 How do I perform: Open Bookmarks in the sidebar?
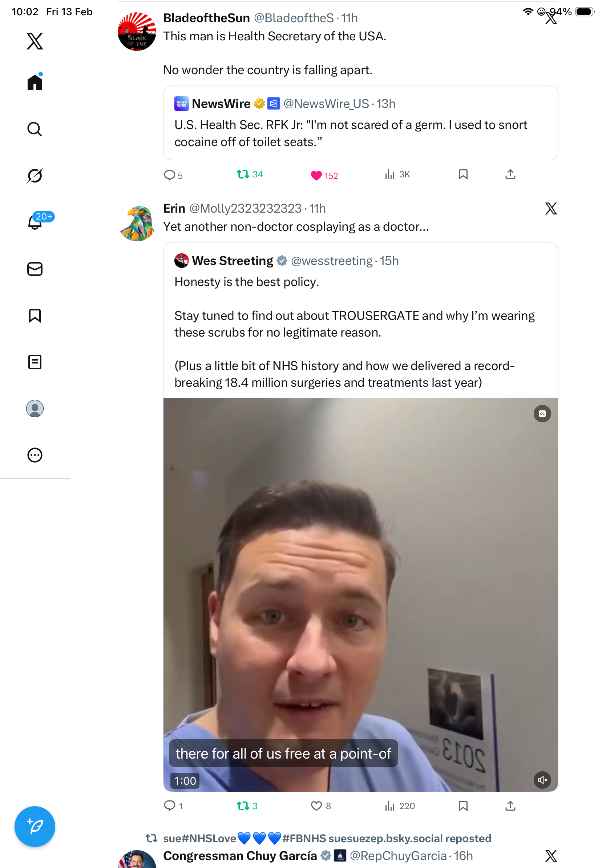[35, 315]
